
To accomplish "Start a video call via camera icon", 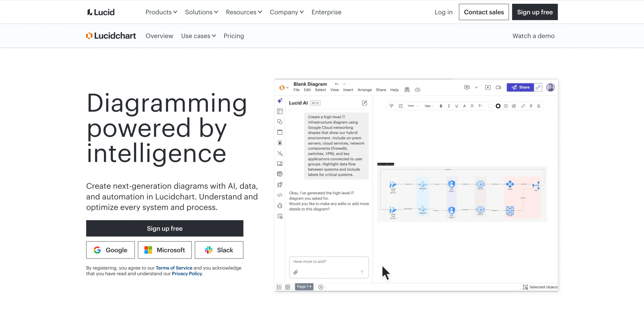I will pos(498,87).
